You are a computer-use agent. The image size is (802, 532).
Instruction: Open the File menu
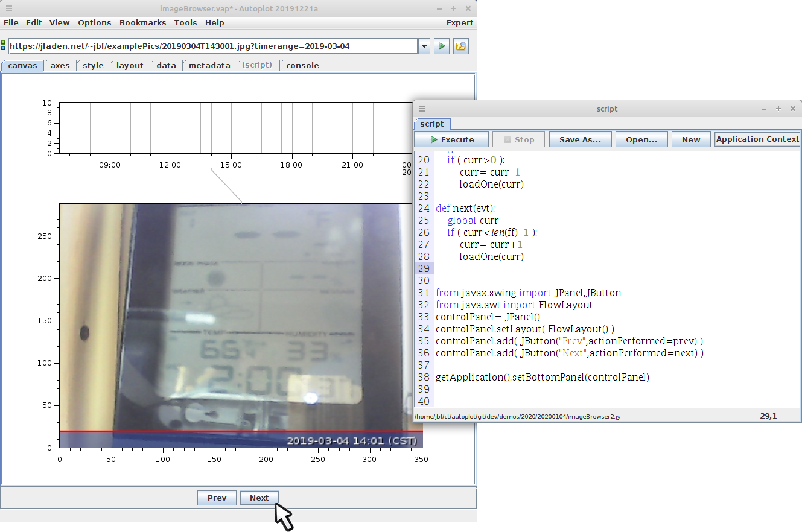pos(11,23)
